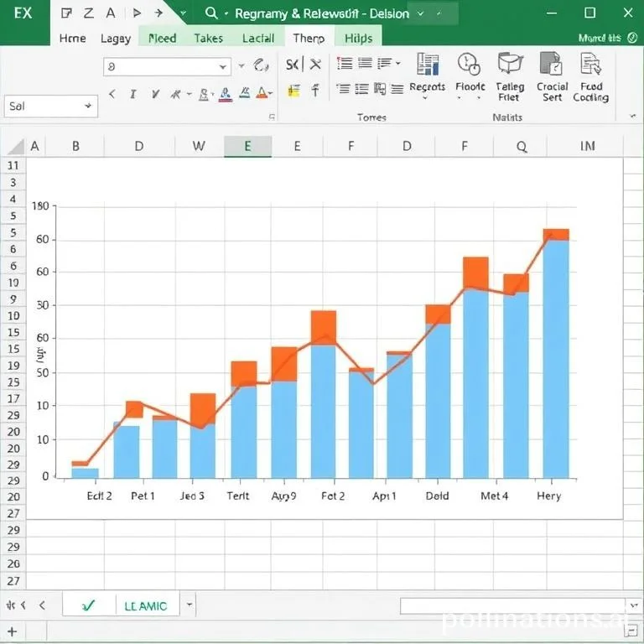Screen dimensions: 644x644
Task: Click the row header 11
Action: click(x=13, y=165)
